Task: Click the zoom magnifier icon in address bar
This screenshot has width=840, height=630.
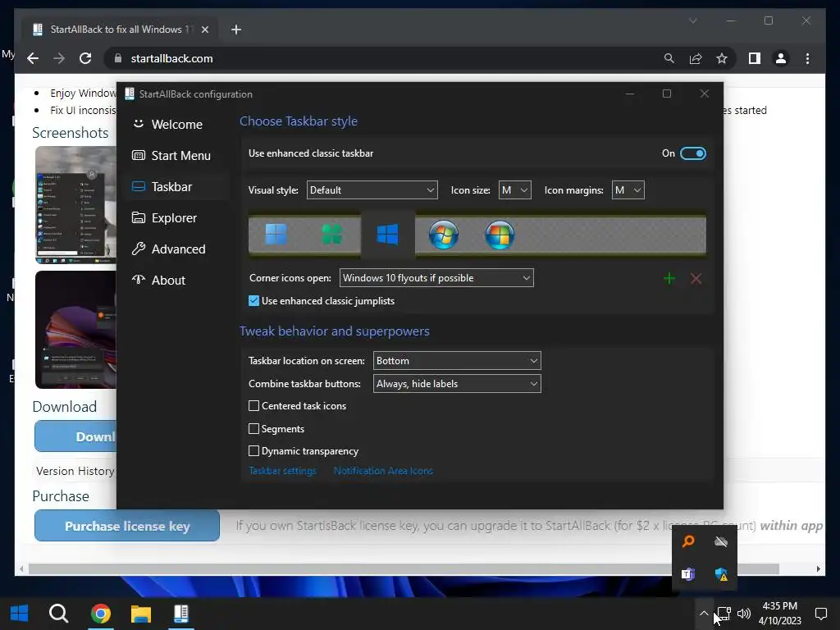Action: click(669, 58)
